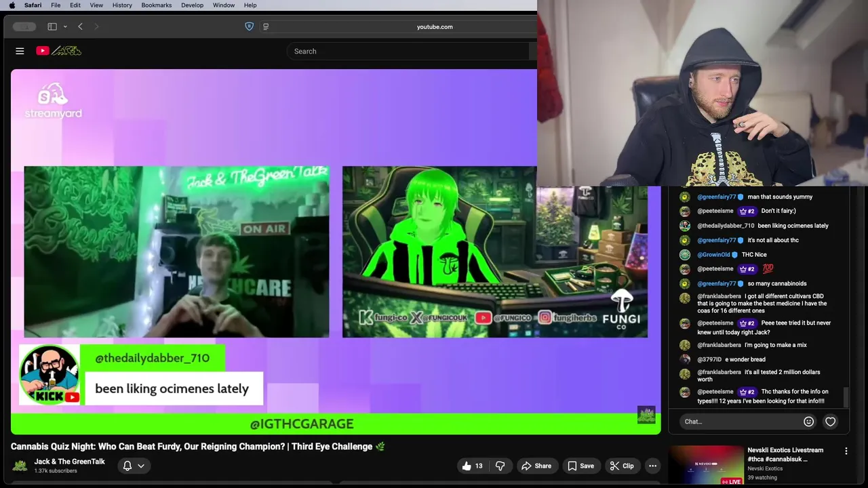Open the Nevskii Exotics Livestream title
This screenshot has width=868, height=488.
pyautogui.click(x=785, y=455)
